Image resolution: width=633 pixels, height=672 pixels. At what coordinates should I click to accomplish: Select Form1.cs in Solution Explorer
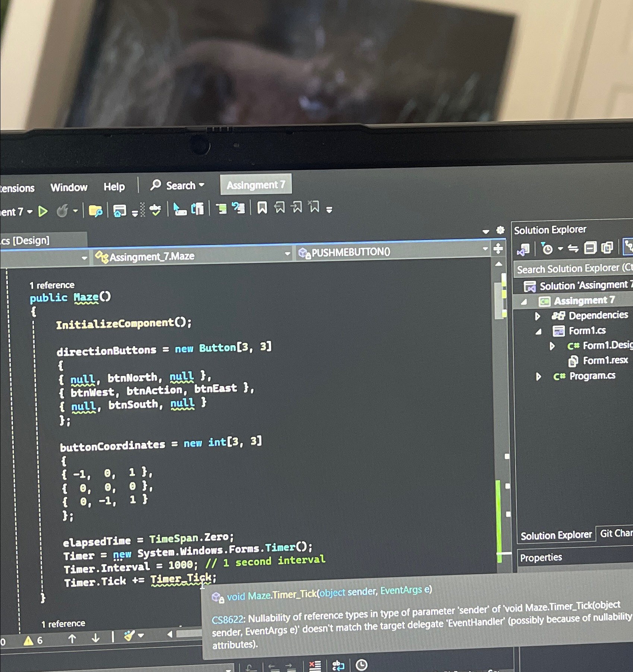[x=587, y=331]
